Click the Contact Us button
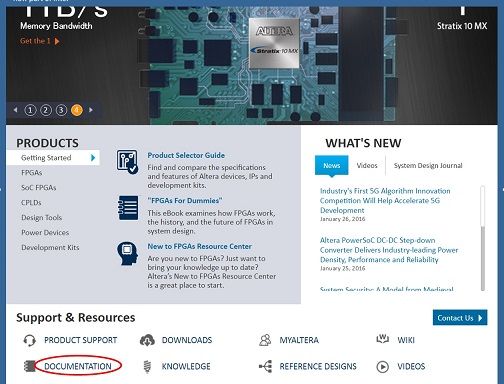This screenshot has height=384, width=504. click(460, 318)
